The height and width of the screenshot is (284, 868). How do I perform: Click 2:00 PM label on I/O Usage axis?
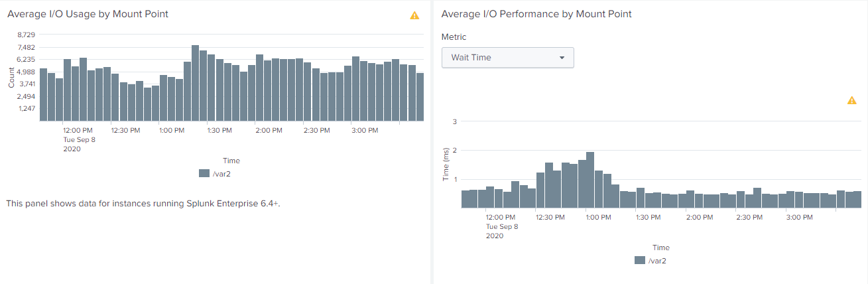[269, 131]
